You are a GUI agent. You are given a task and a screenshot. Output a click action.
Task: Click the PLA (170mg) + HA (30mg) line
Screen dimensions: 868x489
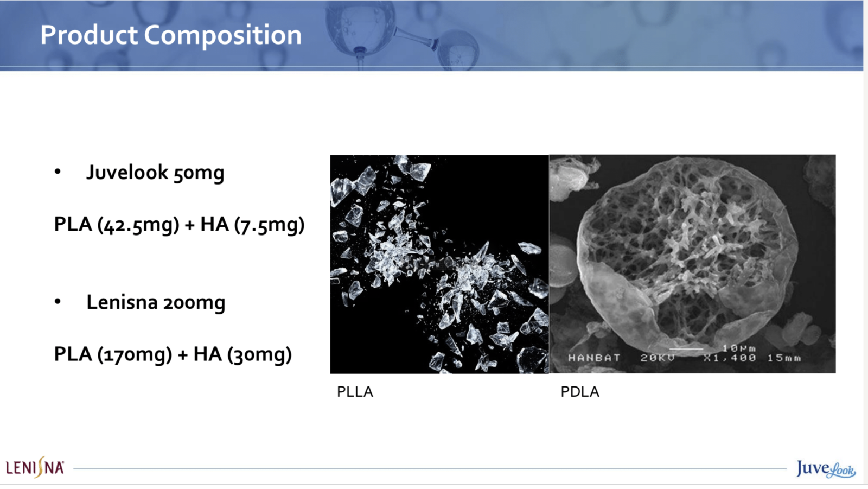click(x=173, y=354)
